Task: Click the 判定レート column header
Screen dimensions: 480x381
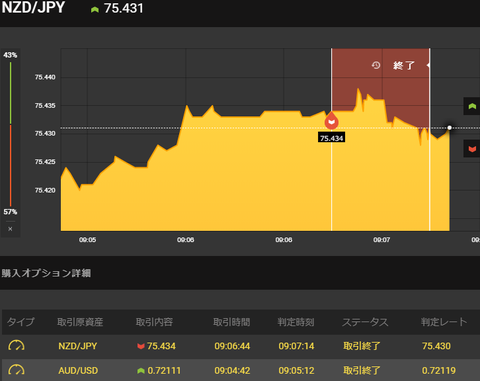Action: pos(444,322)
